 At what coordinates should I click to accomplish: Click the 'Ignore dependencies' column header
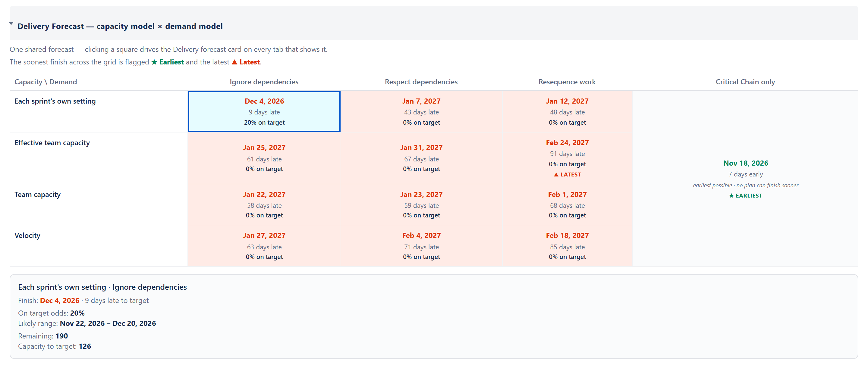pos(264,82)
